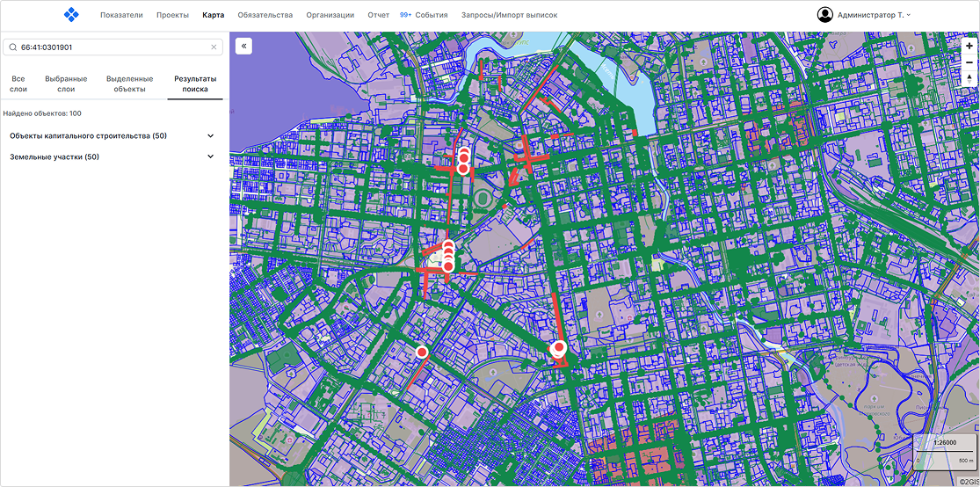This screenshot has height=487, width=980.
Task: Open События with 99+ badge
Action: (x=424, y=15)
